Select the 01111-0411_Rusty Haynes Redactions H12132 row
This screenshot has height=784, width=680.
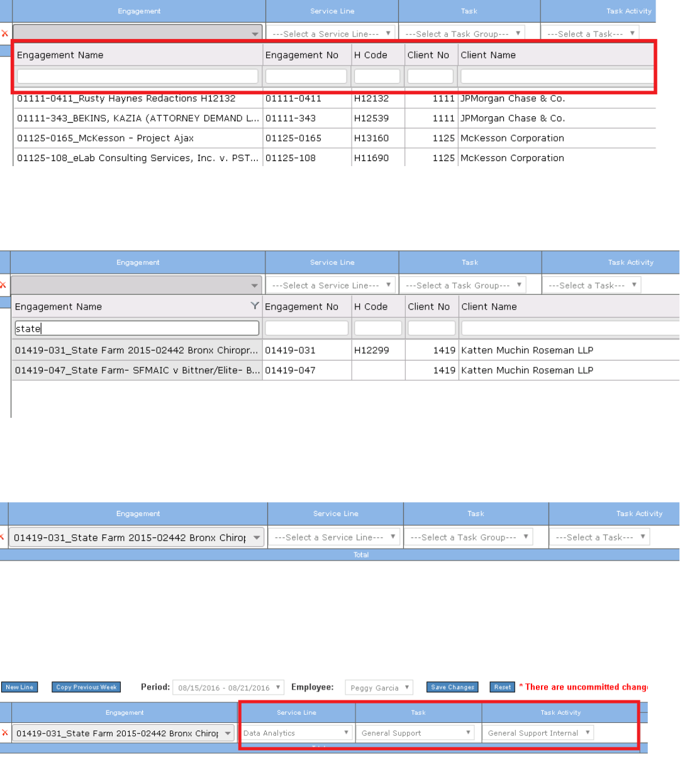[334, 98]
